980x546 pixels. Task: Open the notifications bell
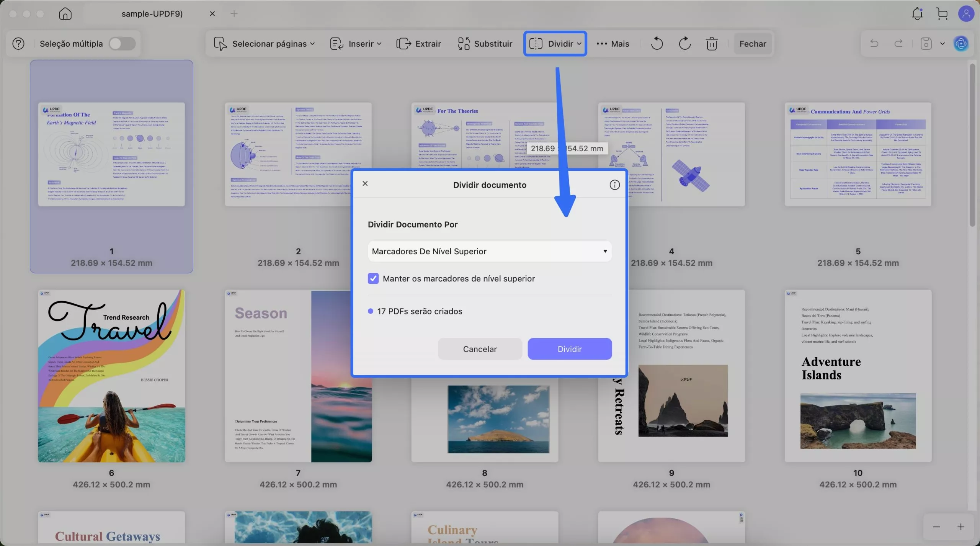click(x=917, y=14)
